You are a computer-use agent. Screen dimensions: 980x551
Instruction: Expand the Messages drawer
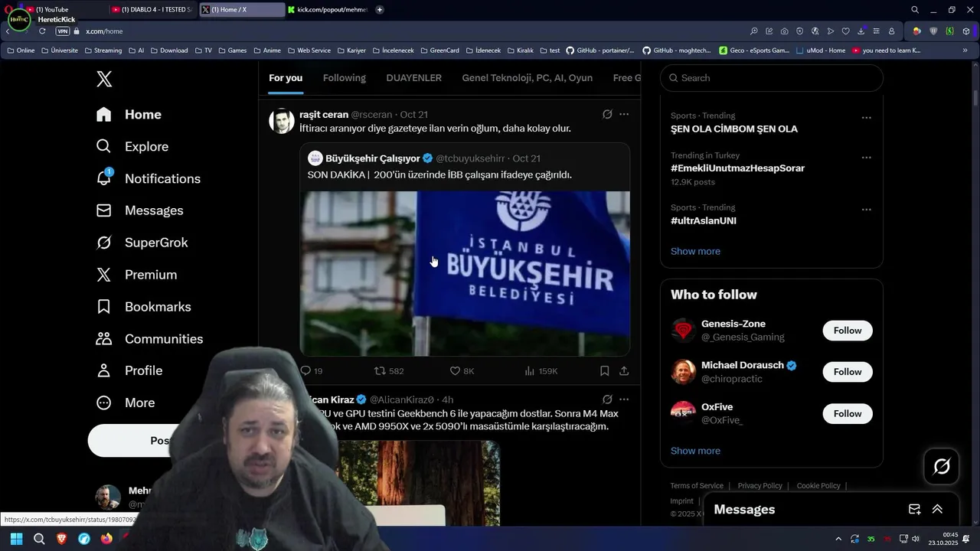(937, 509)
